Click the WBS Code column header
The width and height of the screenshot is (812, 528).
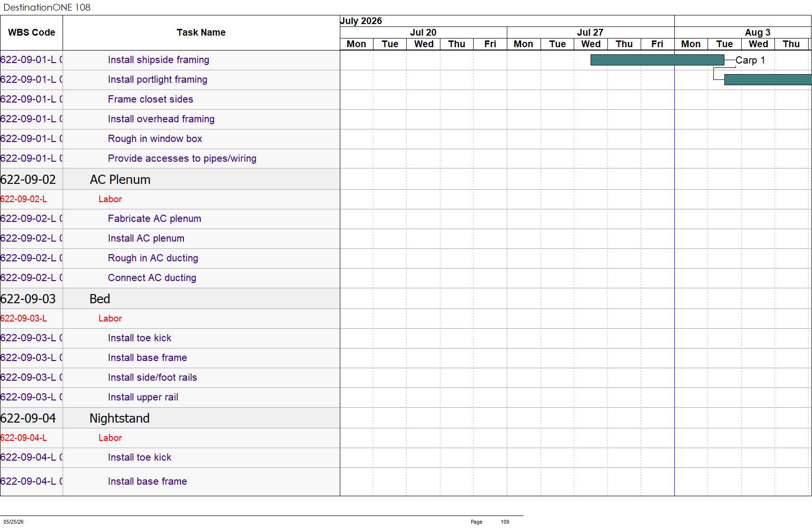coord(31,33)
